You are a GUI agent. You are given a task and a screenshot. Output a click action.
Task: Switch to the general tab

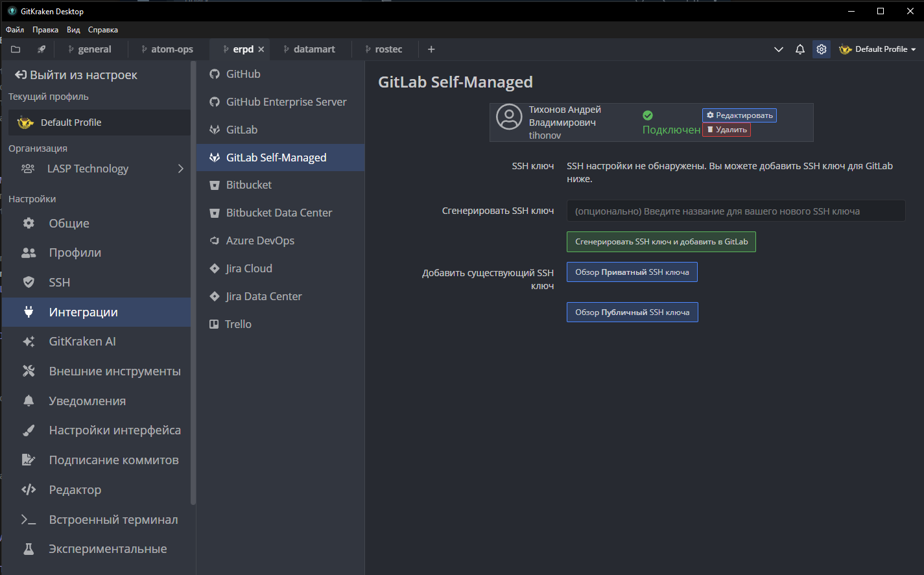[x=89, y=49]
